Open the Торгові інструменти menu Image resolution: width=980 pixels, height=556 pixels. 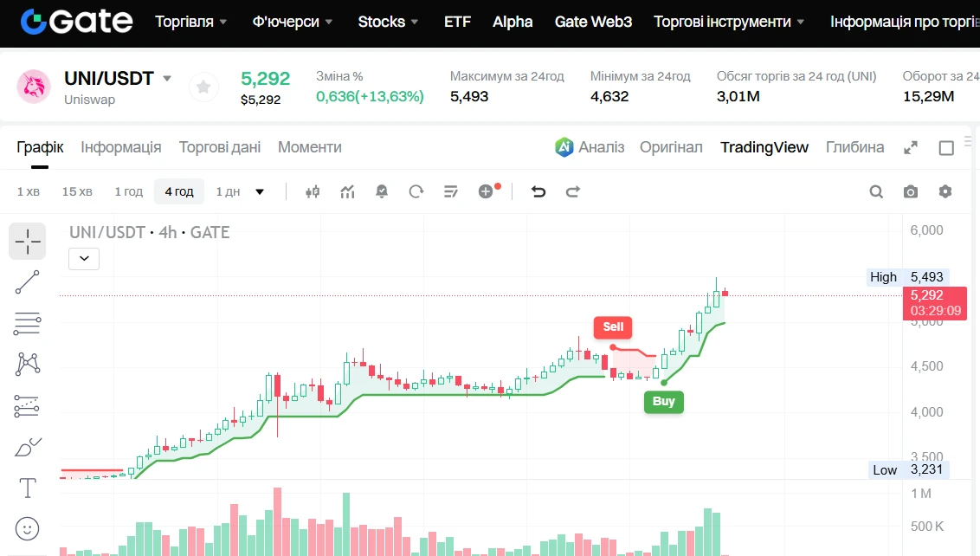pos(729,22)
